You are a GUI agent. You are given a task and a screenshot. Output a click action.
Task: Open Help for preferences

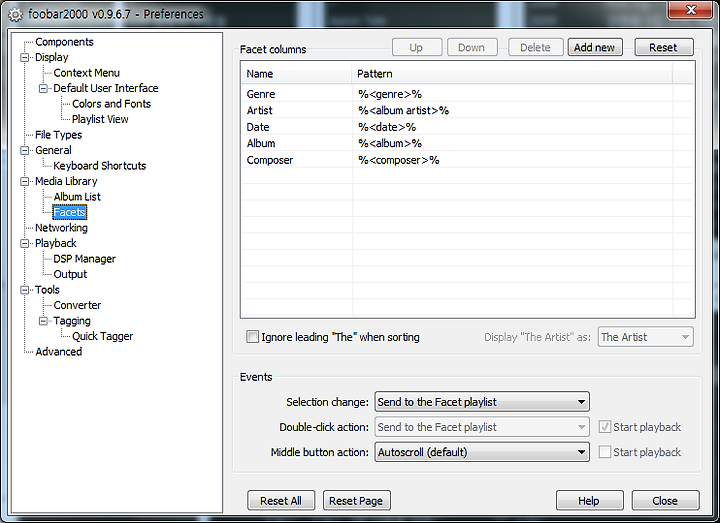click(589, 501)
